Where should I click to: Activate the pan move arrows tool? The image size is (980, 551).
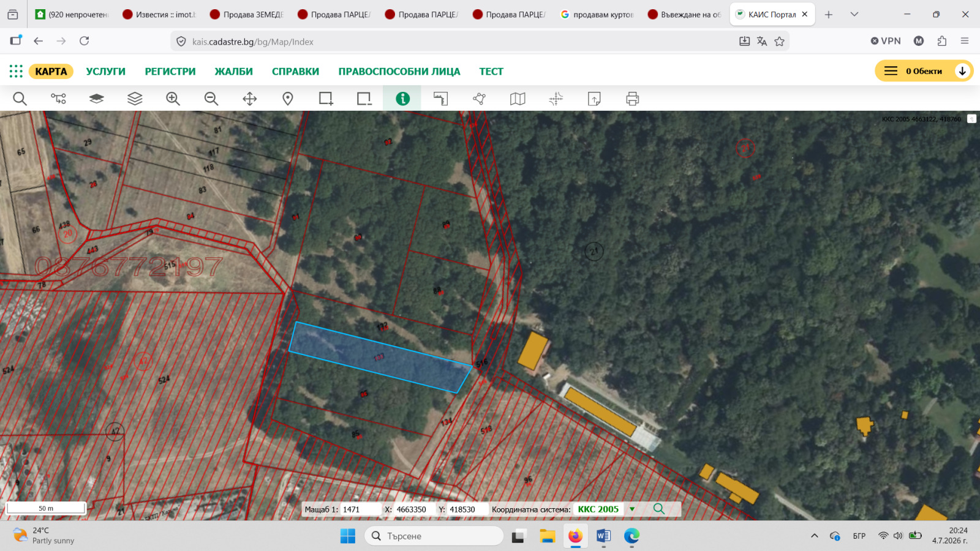pyautogui.click(x=250, y=99)
